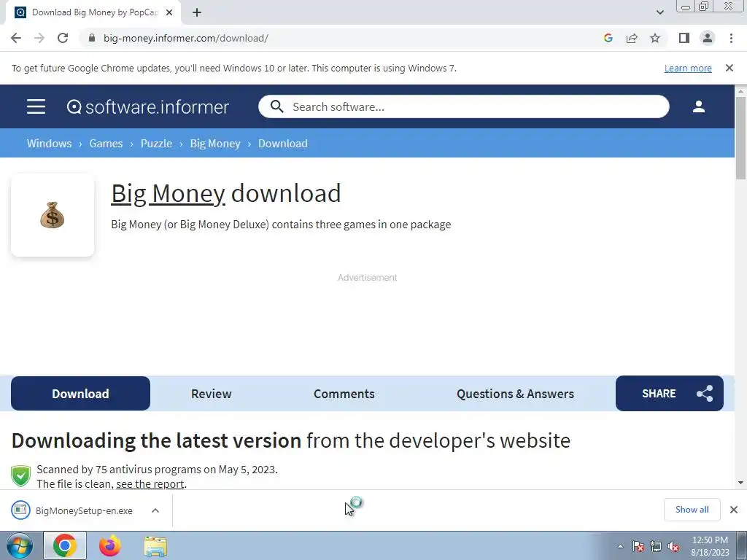
Task: Click the Learn more link
Action: (x=688, y=68)
